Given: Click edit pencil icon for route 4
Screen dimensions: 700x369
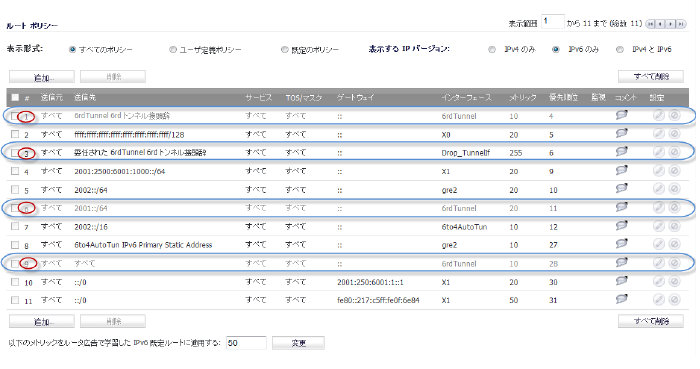Looking at the screenshot, I should 658,171.
